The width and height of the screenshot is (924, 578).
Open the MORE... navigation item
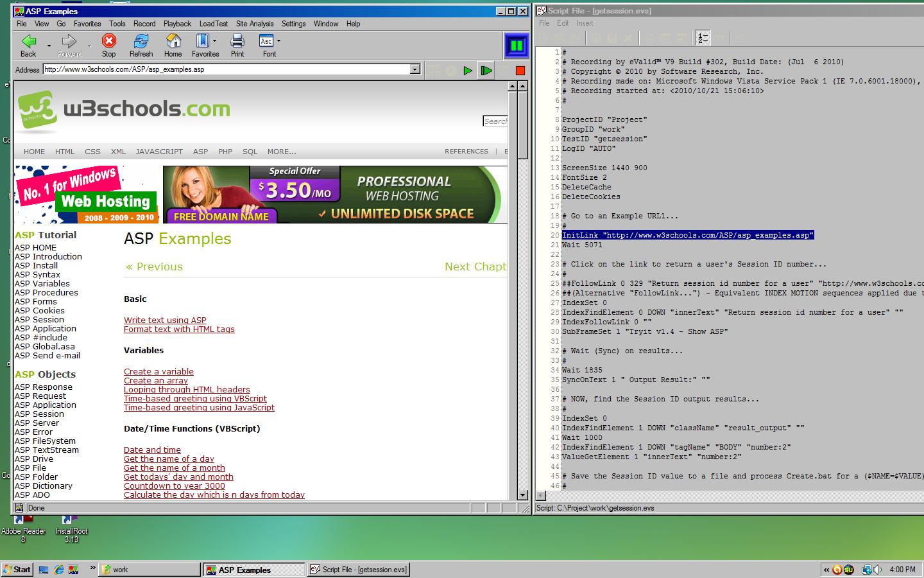coord(282,152)
